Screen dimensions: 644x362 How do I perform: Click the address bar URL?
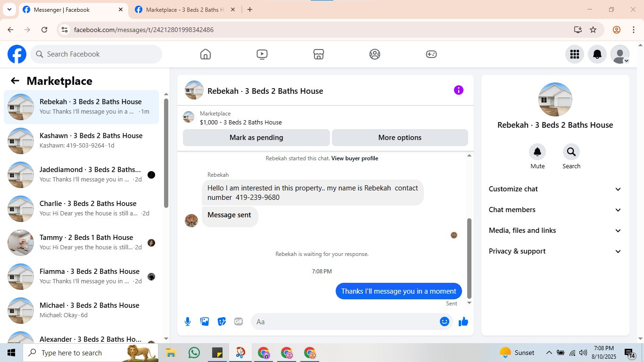(144, 30)
